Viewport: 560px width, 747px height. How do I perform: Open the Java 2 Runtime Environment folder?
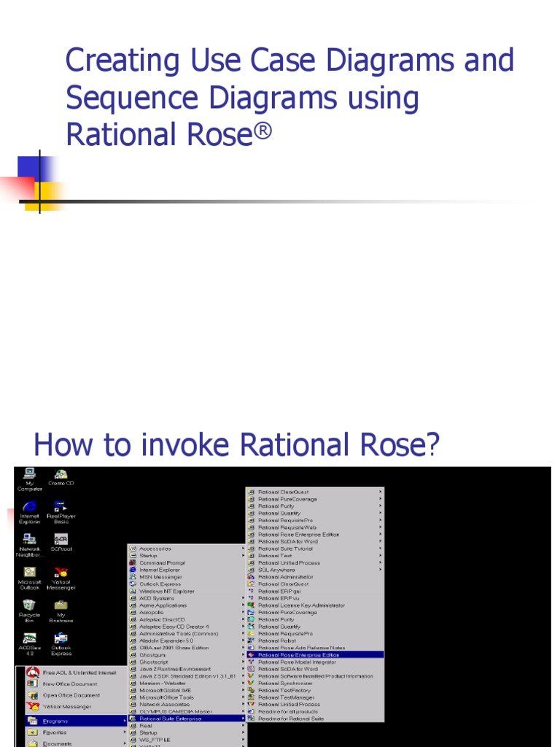pyautogui.click(x=186, y=669)
